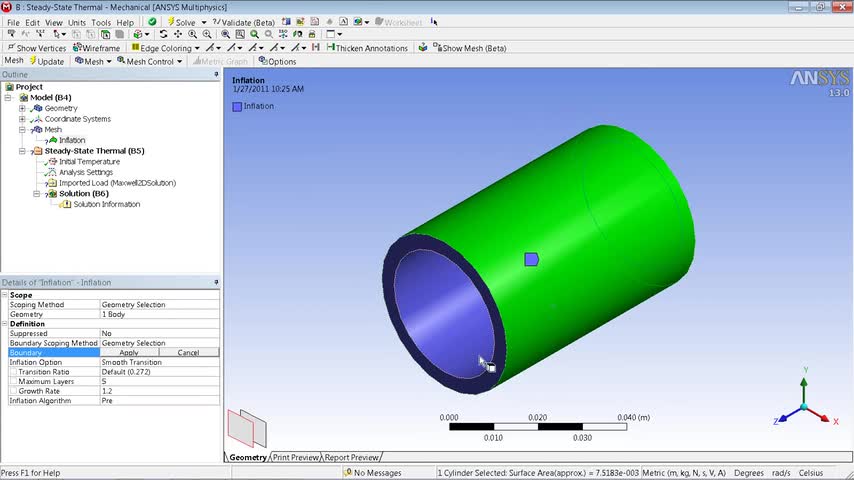Image resolution: width=854 pixels, height=480 pixels.
Task: Collapse the Model (B4) tree node
Action: point(8,98)
